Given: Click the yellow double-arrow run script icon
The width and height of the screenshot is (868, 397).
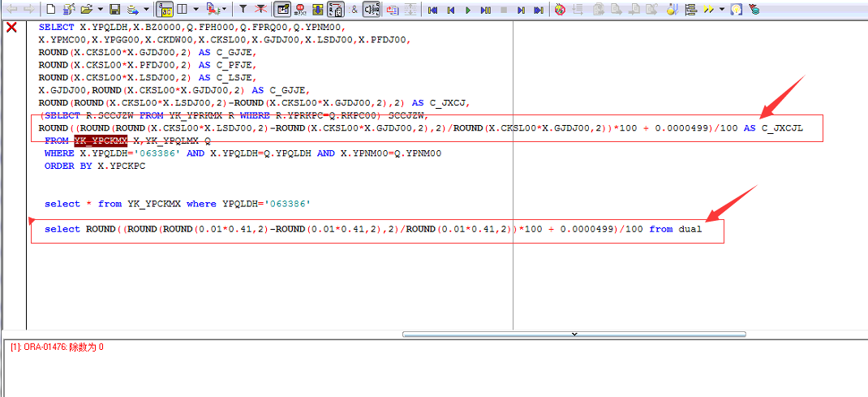Looking at the screenshot, I should [x=708, y=10].
